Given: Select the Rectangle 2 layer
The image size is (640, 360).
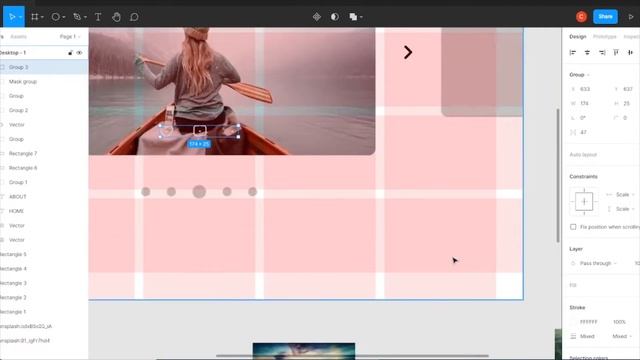Looking at the screenshot, I should click(x=44, y=298).
